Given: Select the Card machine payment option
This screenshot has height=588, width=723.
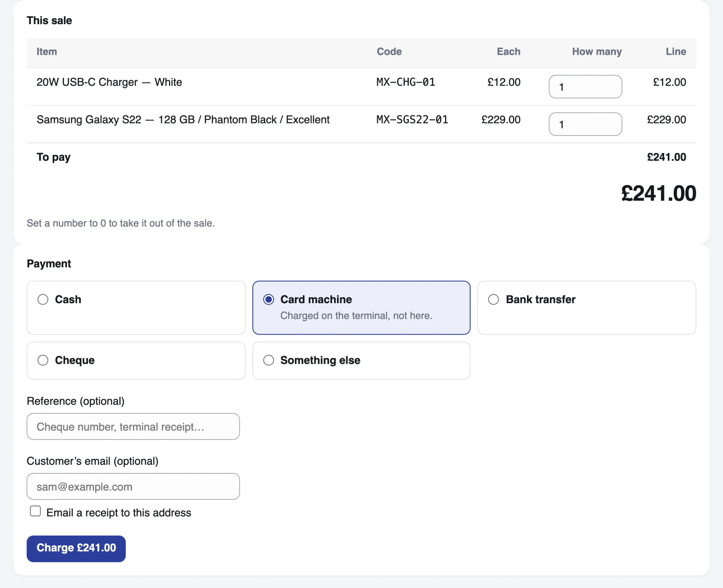Looking at the screenshot, I should [361, 308].
